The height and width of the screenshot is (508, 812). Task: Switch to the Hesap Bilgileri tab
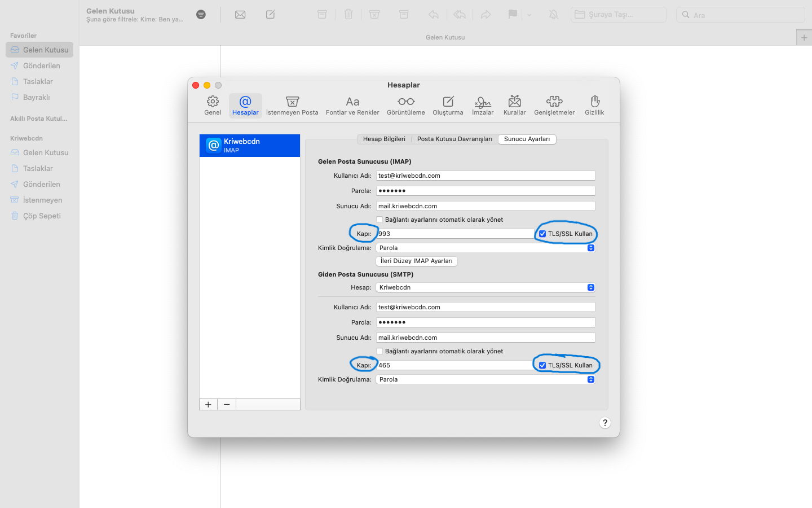coord(384,139)
